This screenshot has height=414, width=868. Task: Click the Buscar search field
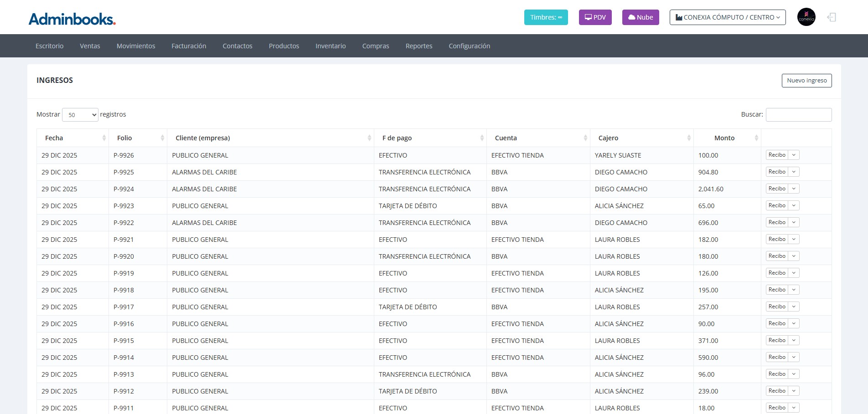(x=798, y=115)
